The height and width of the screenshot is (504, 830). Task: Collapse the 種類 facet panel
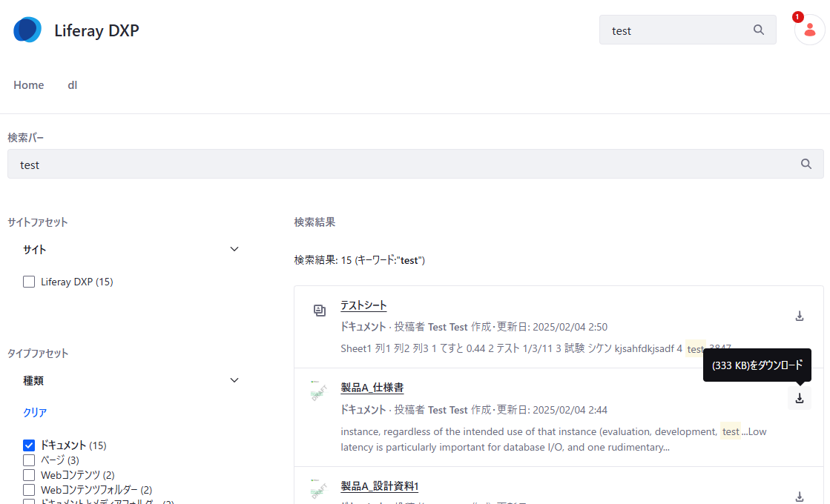coord(234,380)
